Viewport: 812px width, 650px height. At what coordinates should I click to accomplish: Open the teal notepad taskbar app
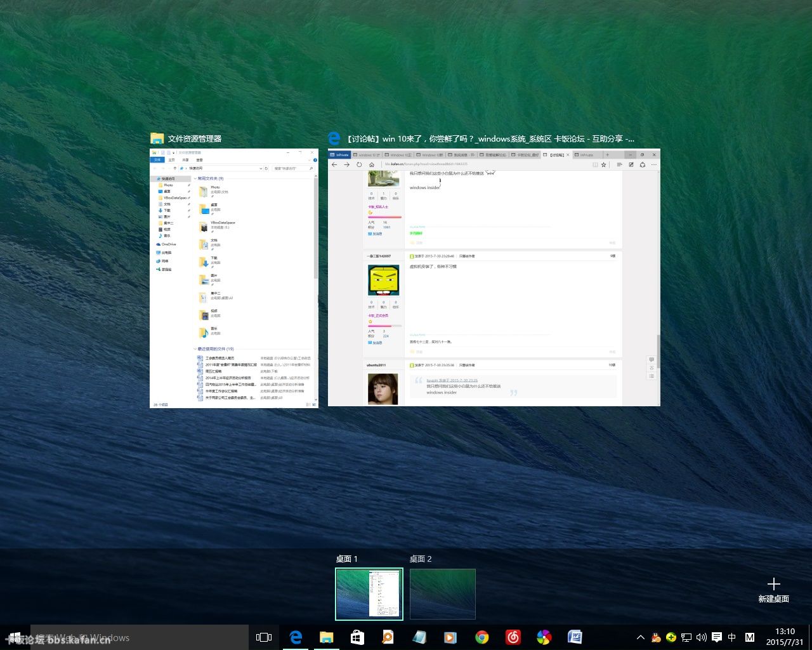tap(419, 637)
